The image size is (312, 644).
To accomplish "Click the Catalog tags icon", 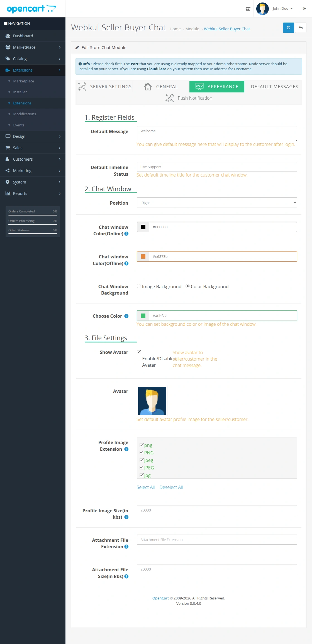I will click(8, 59).
